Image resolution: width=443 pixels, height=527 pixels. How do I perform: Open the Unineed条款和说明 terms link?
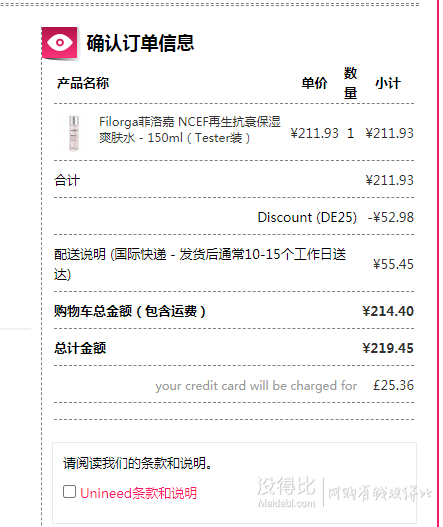pyautogui.click(x=138, y=493)
